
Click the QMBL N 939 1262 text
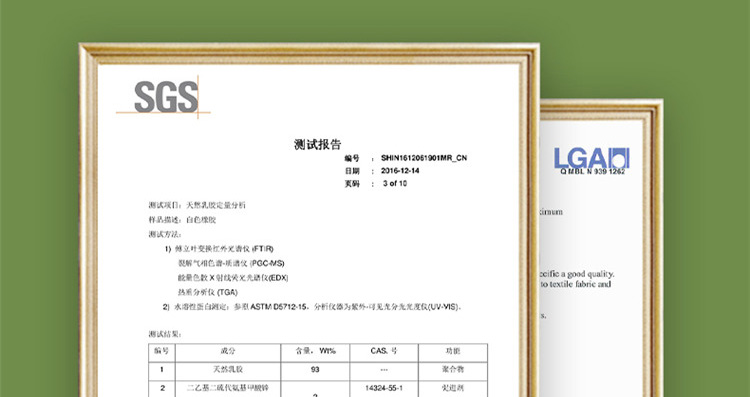[593, 172]
